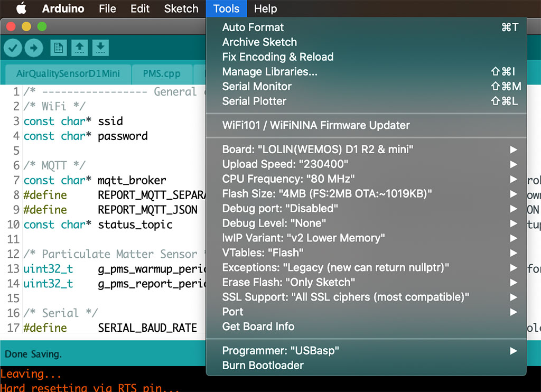Expand the Upload Speed 230400 submenu
The width and height of the screenshot is (541, 392).
366,164
